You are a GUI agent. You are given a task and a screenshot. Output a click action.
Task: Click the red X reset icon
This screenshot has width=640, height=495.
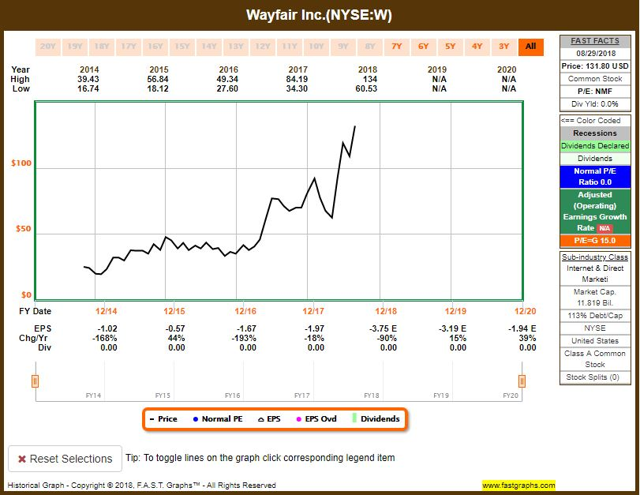point(22,459)
